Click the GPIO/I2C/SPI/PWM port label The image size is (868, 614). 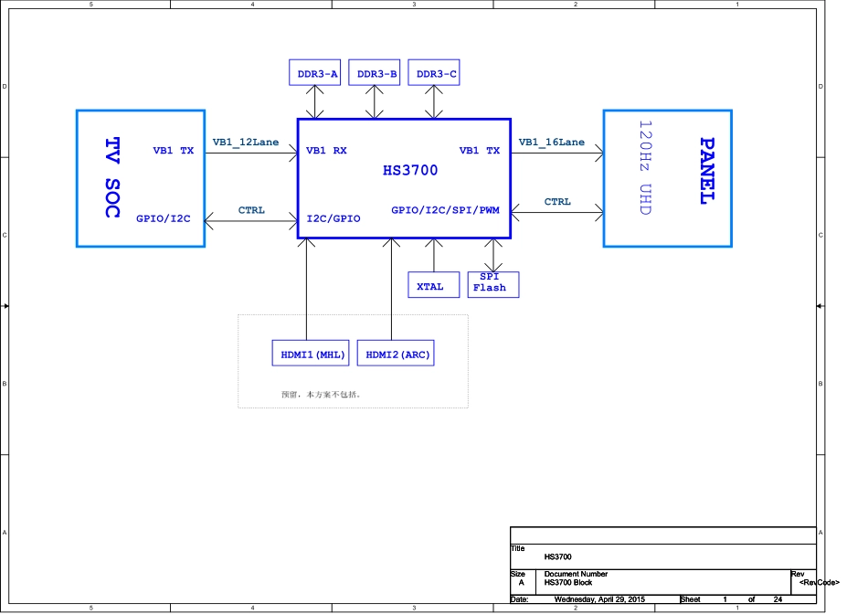(x=445, y=209)
